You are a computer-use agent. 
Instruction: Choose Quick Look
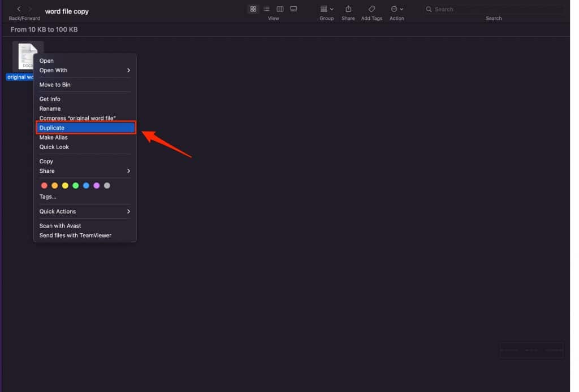(85, 147)
